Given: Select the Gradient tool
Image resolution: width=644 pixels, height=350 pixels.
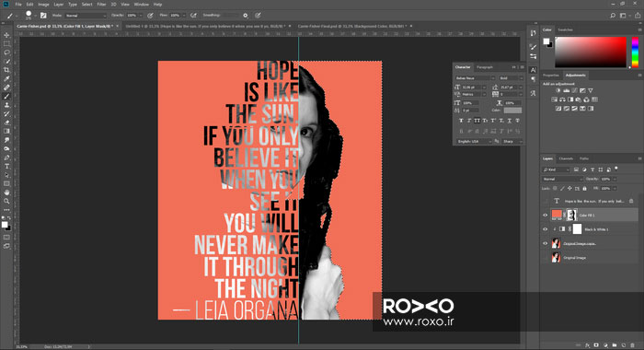Looking at the screenshot, I should coord(6,131).
